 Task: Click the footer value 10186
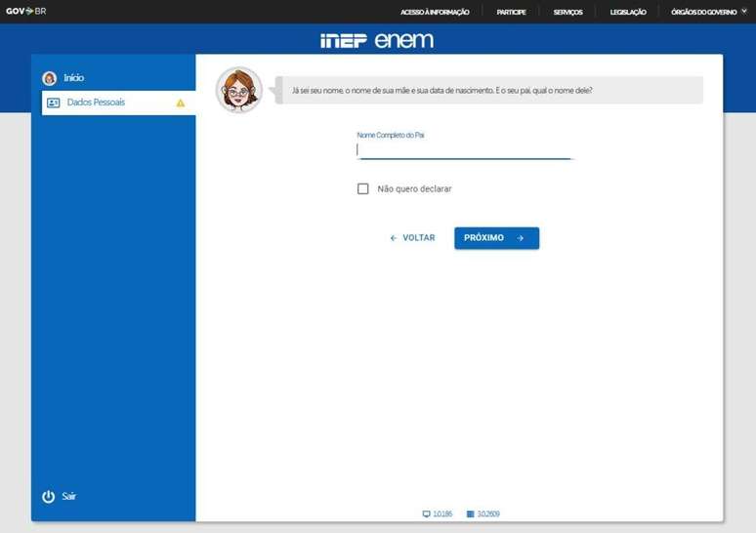[442, 514]
